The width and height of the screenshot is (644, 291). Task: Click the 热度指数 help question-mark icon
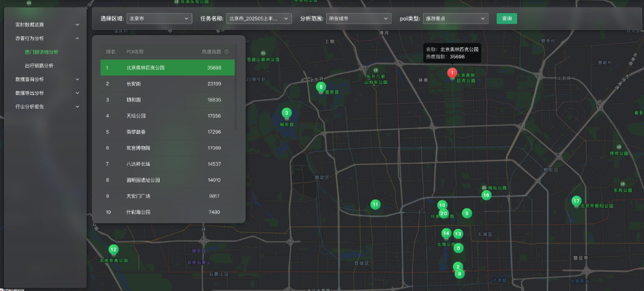[226, 52]
